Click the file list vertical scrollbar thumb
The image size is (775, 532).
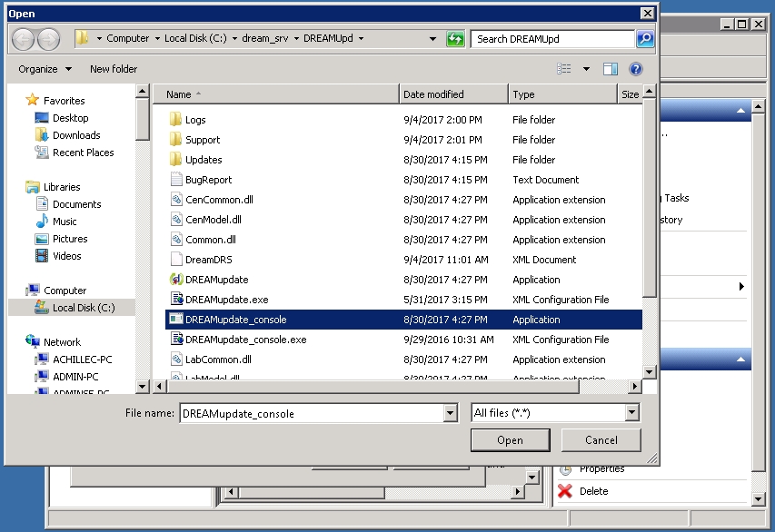click(x=649, y=199)
